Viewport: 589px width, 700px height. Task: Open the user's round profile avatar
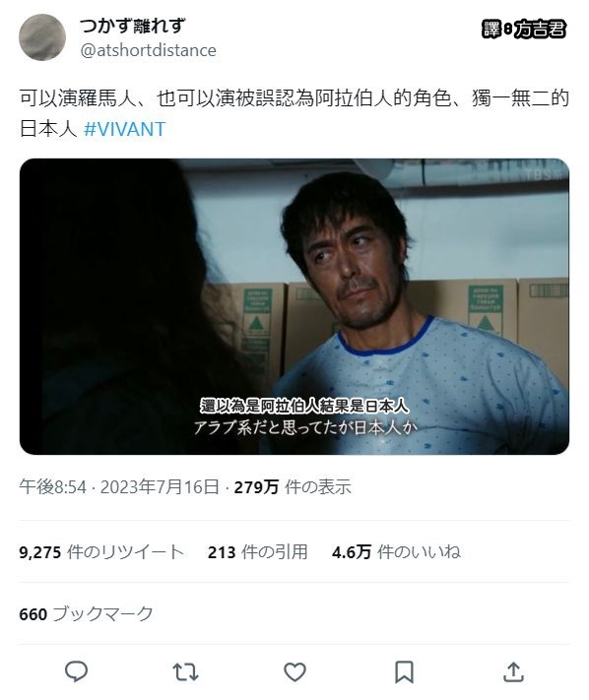click(x=42, y=37)
